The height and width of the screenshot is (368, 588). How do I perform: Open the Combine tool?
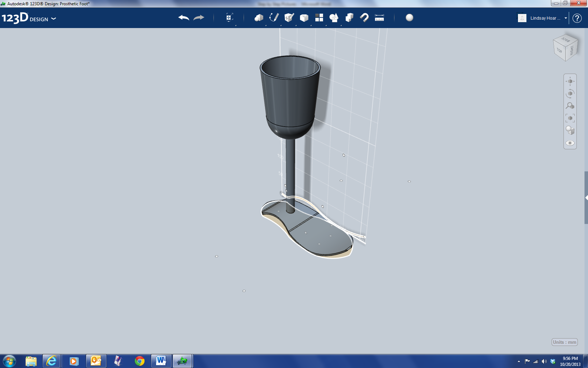click(348, 18)
